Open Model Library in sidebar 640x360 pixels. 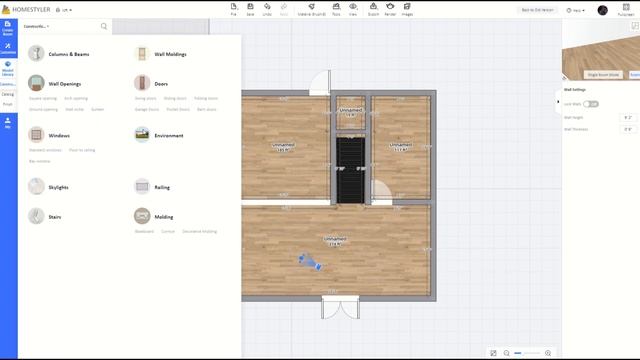[8, 69]
